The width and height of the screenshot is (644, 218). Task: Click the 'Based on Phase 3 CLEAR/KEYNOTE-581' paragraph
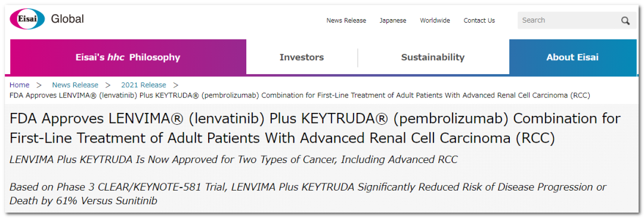(308, 194)
